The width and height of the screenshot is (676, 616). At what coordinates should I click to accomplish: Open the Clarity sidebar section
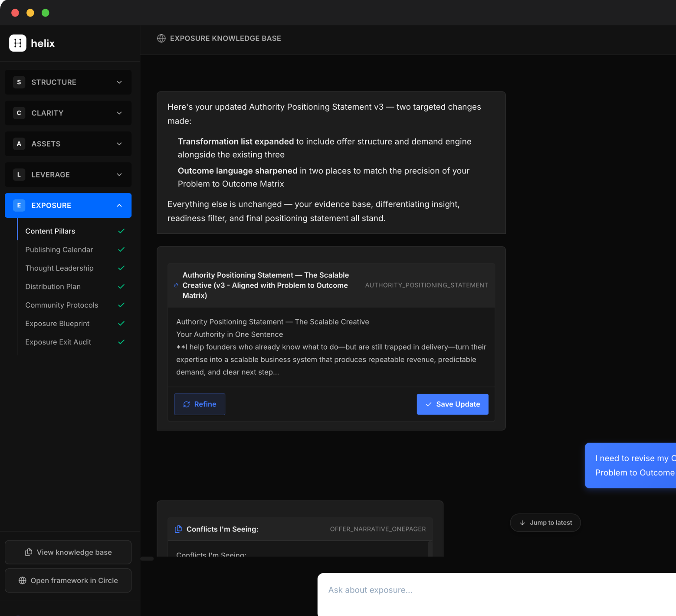click(x=68, y=113)
